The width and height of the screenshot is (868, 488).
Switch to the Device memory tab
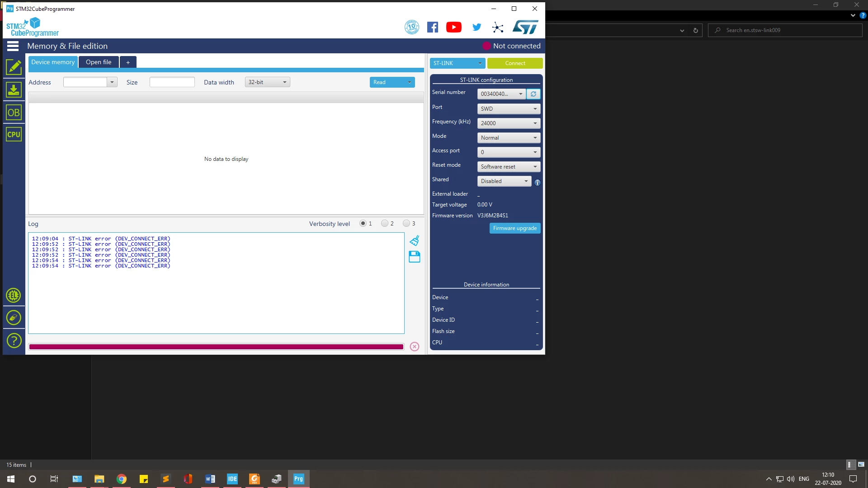53,62
